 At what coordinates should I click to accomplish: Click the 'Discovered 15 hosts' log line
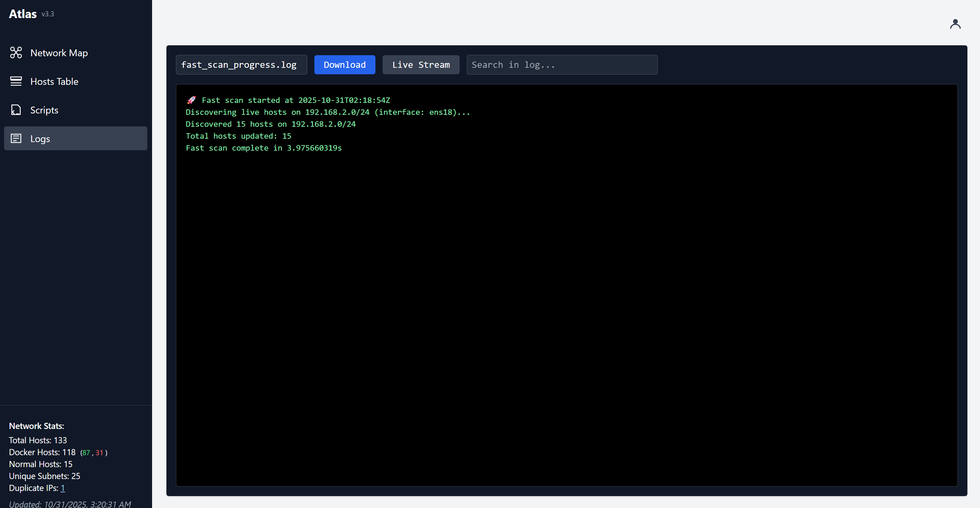270,124
